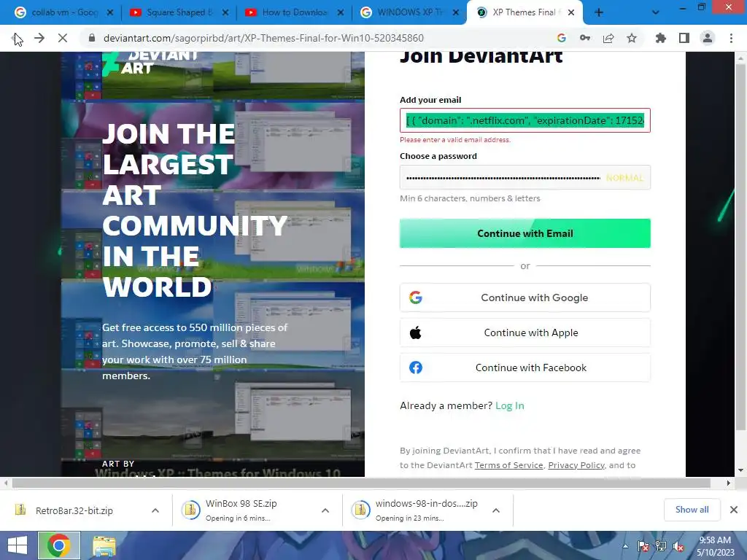747x560 pixels.
Task: Click the page scroll down arrow
Action: (740, 470)
